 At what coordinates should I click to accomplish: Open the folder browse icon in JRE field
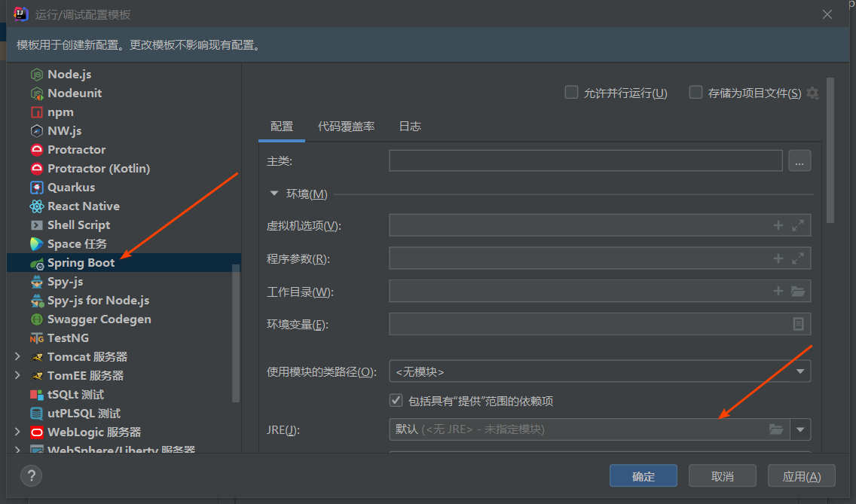(x=777, y=429)
